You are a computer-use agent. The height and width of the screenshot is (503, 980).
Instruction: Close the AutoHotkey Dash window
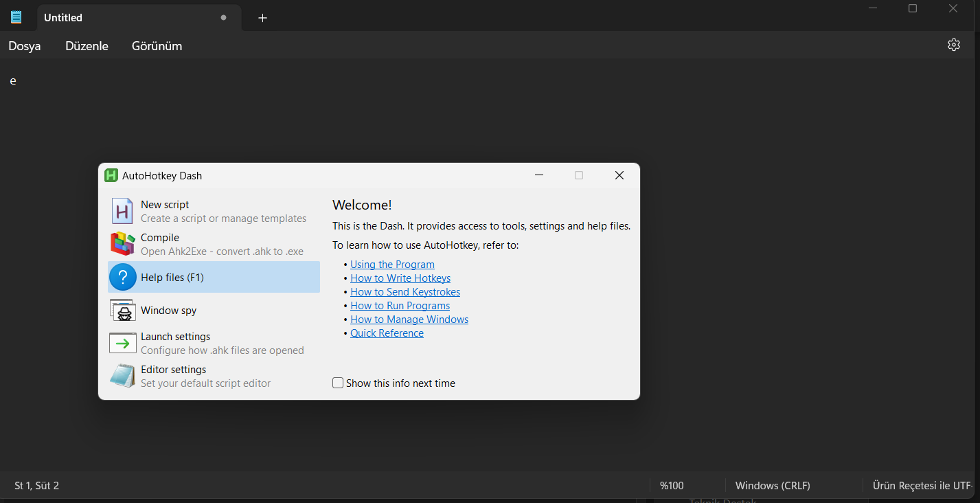[x=619, y=175]
